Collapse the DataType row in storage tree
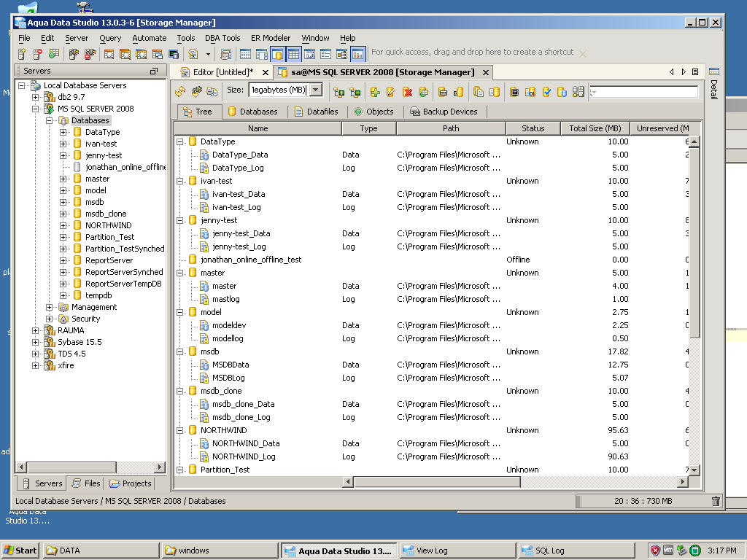The height and width of the screenshot is (560, 747). (180, 141)
